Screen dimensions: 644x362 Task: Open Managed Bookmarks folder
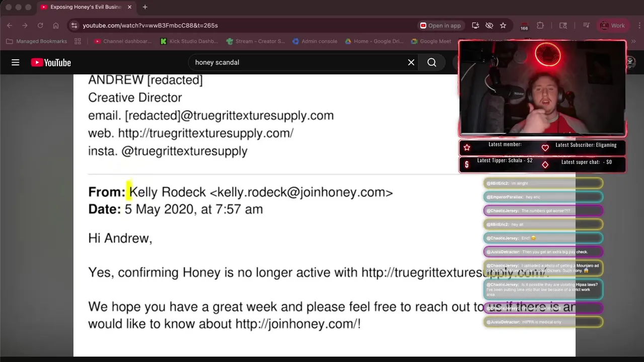36,41
